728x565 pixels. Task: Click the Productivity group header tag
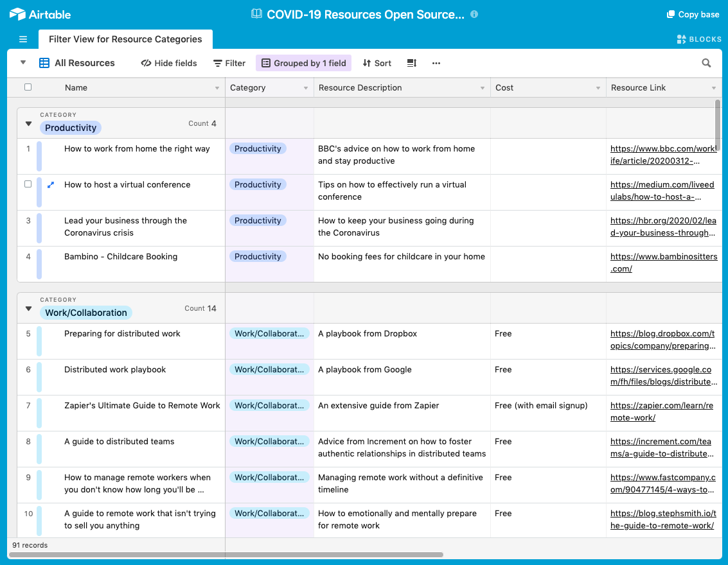pos(71,128)
